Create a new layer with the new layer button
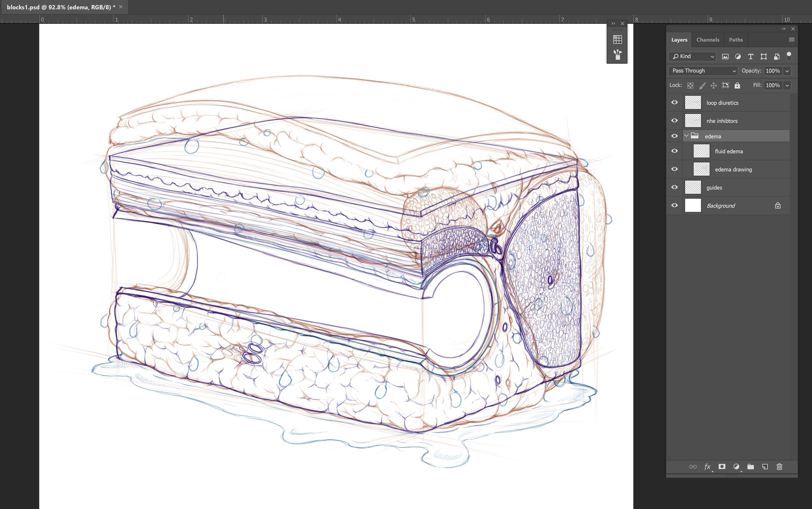This screenshot has height=509, width=812. [765, 466]
